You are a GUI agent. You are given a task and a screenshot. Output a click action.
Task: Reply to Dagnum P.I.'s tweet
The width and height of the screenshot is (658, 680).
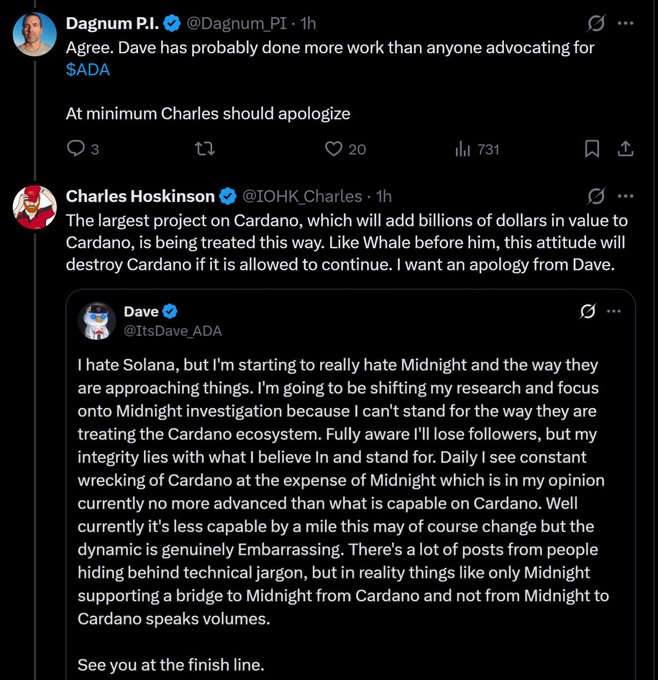click(76, 149)
